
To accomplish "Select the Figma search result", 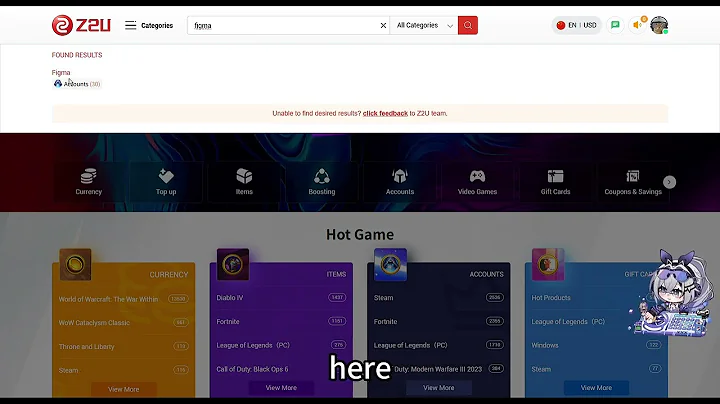I will point(61,73).
